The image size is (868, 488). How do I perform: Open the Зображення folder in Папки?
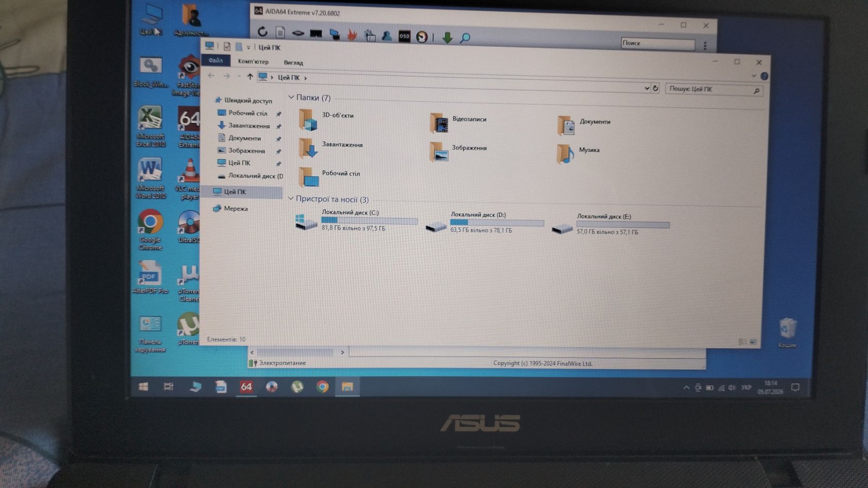[x=458, y=151]
